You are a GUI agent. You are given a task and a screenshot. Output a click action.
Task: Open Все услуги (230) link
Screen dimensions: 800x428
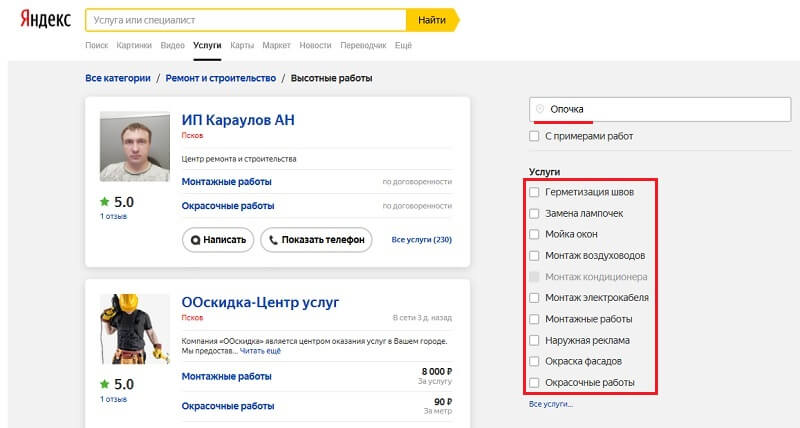[x=421, y=239]
